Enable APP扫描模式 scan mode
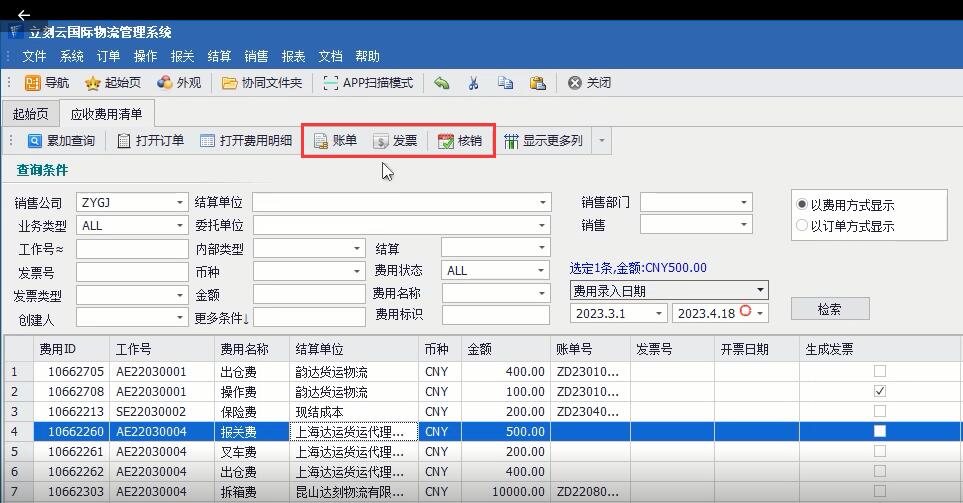Image resolution: width=963 pixels, height=503 pixels. 331,83
